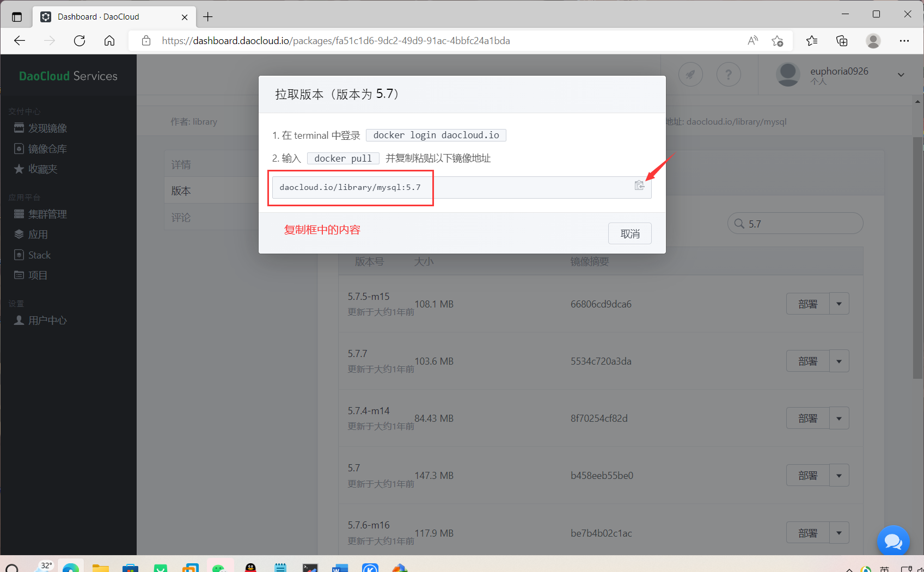Add this page to favorites
The height and width of the screenshot is (572, 924).
778,41
